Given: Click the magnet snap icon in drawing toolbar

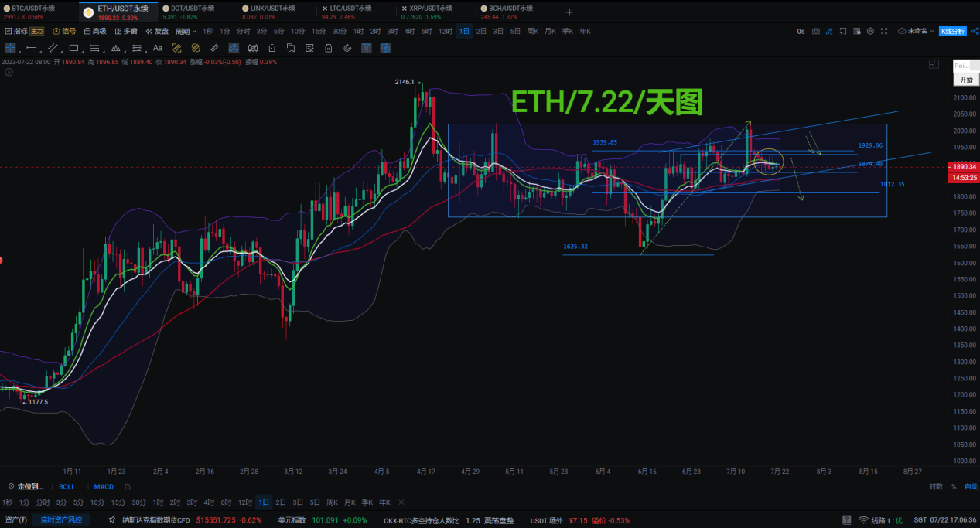Looking at the screenshot, I should (x=253, y=48).
